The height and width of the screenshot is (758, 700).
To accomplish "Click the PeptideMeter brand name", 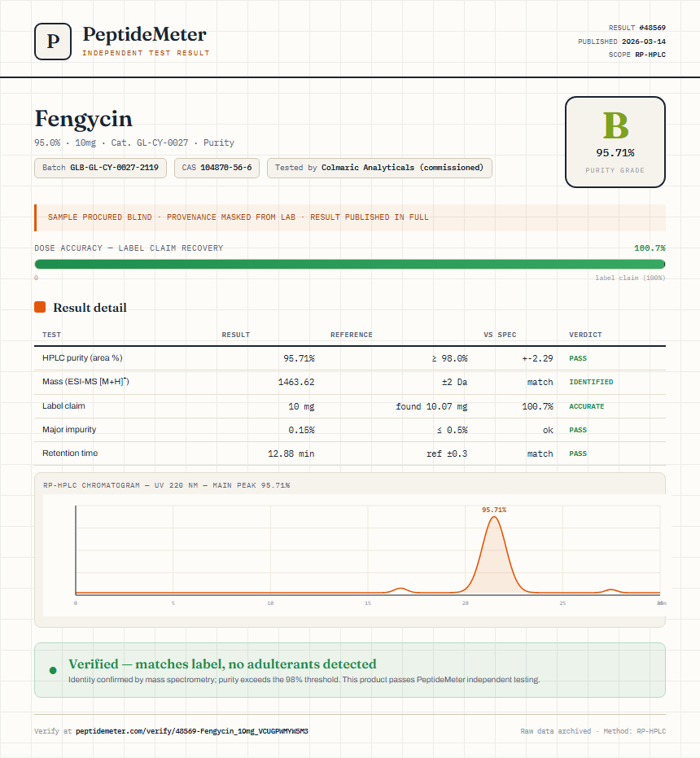I will [x=145, y=35].
